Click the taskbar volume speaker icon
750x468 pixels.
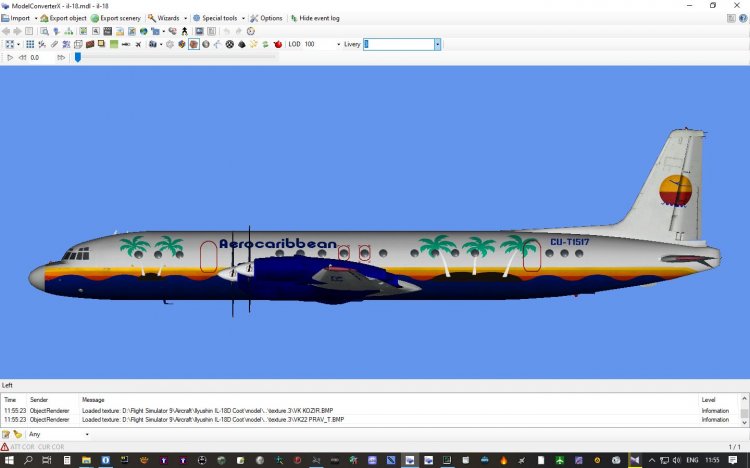point(676,460)
